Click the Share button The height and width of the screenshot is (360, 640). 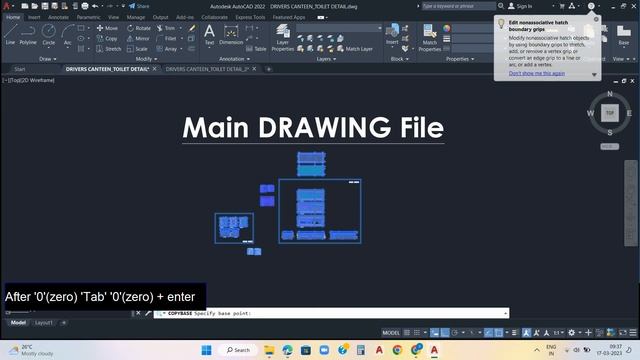point(139,6)
